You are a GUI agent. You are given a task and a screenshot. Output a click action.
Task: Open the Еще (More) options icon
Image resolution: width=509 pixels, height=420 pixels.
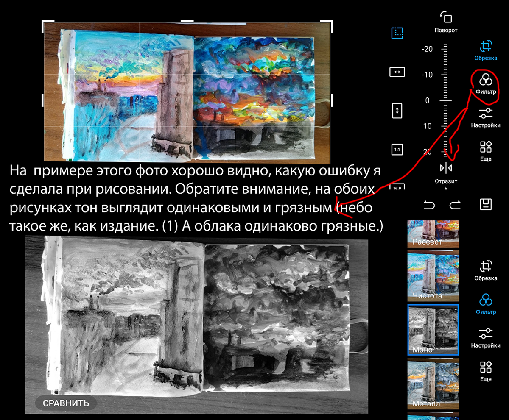tap(487, 148)
